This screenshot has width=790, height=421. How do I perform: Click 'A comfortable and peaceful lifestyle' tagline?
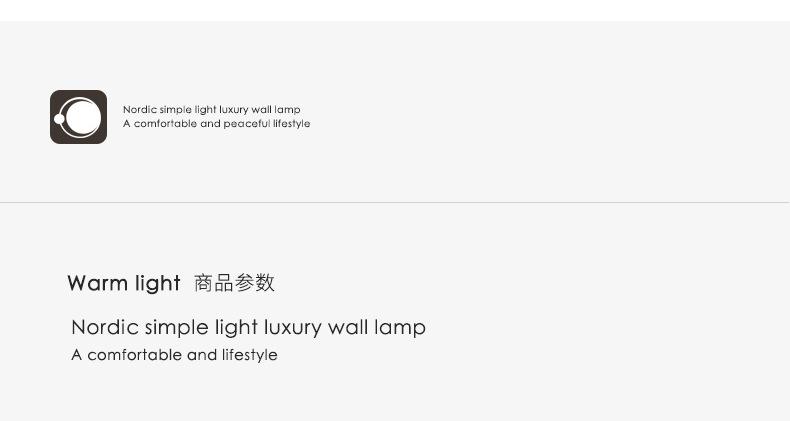216,124
